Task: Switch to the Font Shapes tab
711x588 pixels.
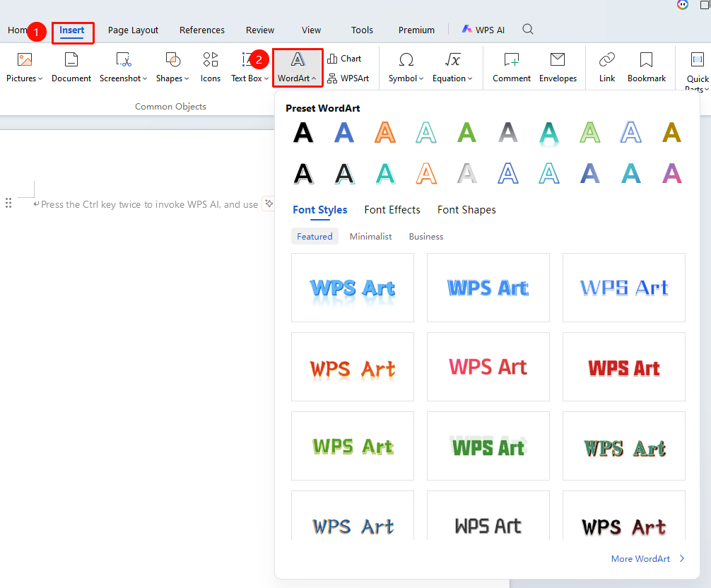Action: pos(466,210)
